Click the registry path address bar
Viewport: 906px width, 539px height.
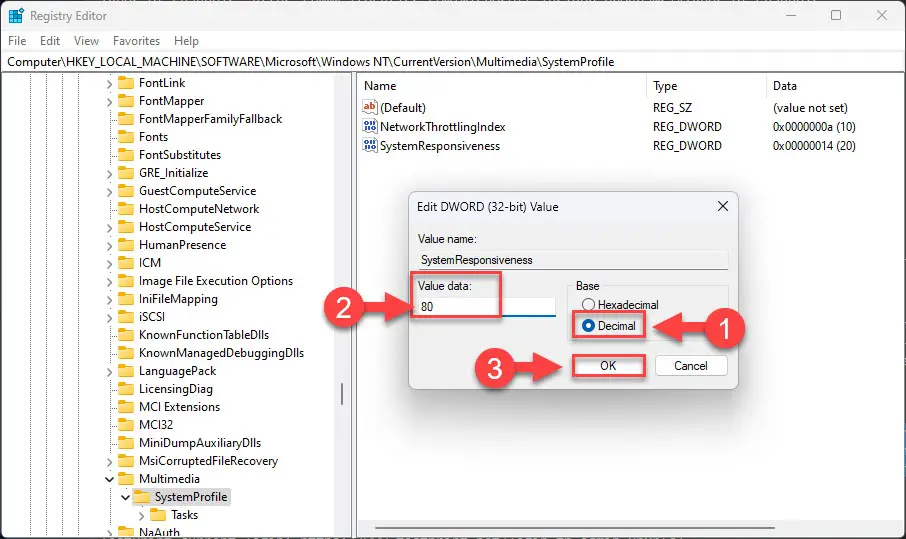(453, 62)
